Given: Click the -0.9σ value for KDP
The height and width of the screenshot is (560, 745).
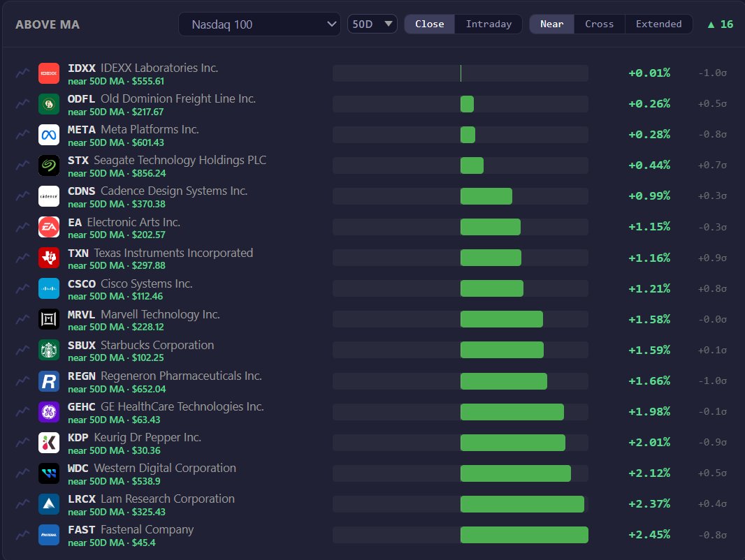Looking at the screenshot, I should [x=712, y=442].
